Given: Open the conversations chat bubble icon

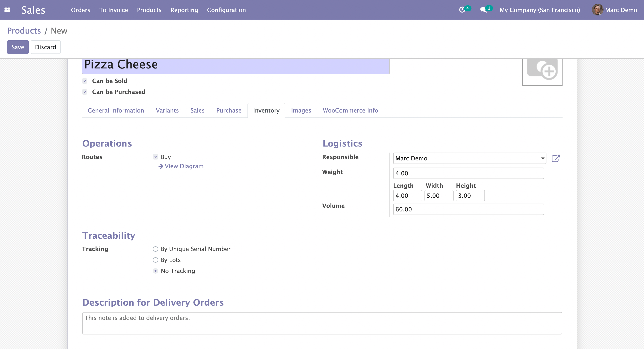Looking at the screenshot, I should pyautogui.click(x=484, y=10).
